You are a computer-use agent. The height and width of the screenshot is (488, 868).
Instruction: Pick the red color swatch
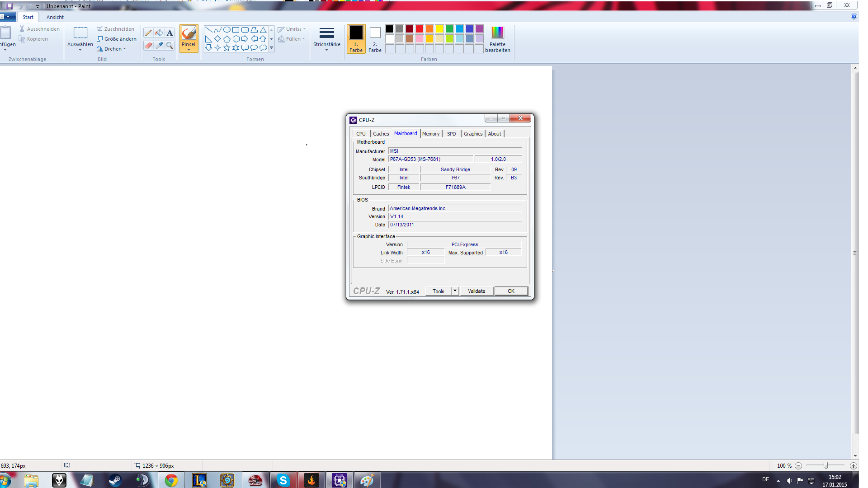click(420, 29)
